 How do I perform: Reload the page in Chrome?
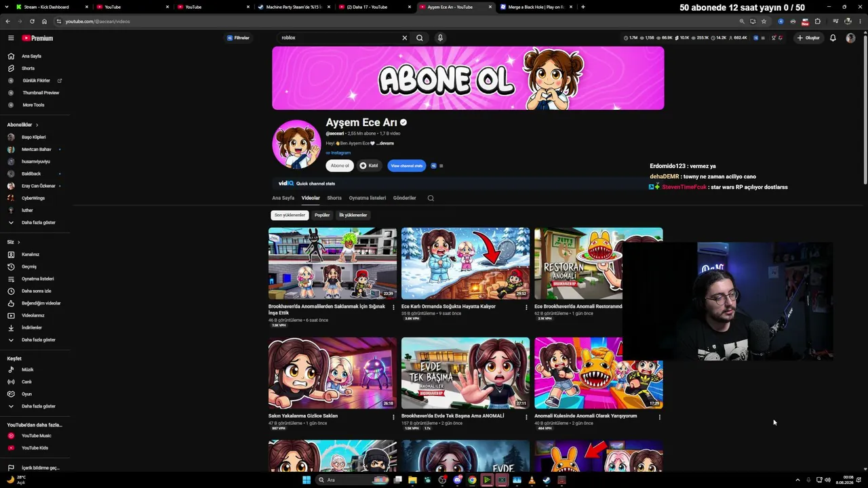coord(32,21)
